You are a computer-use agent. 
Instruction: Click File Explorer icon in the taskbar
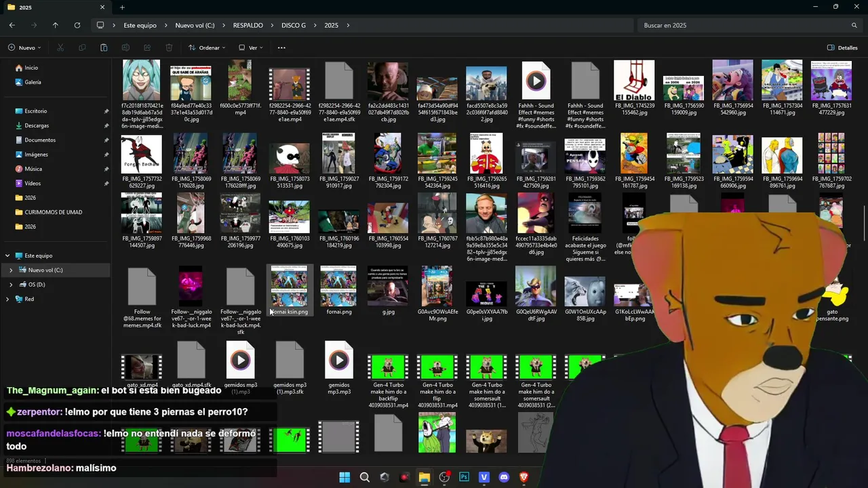coord(425,477)
